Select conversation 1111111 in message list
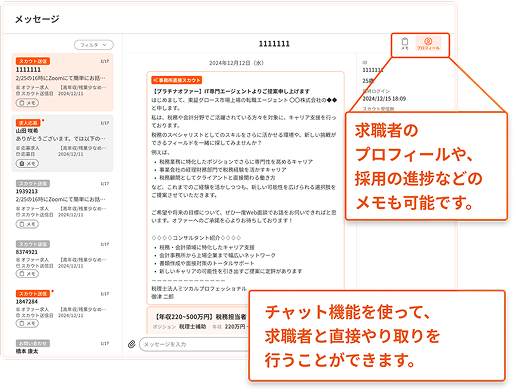This screenshot has height=391, width=515. (62, 82)
